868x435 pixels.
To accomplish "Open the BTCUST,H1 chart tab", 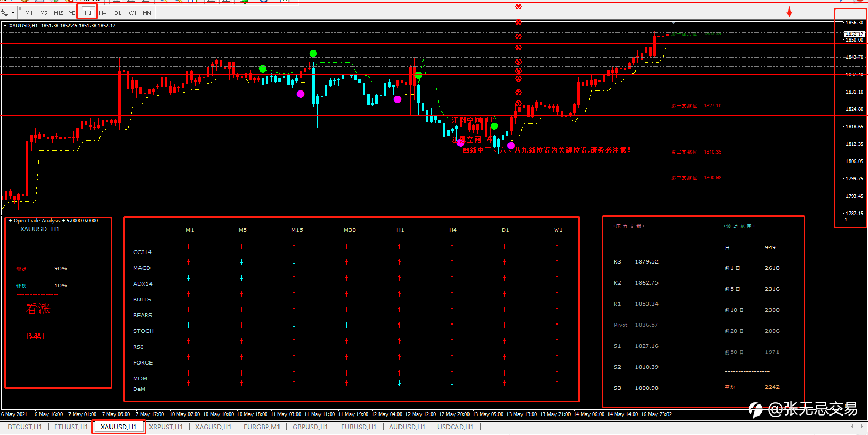I will click(x=25, y=427).
